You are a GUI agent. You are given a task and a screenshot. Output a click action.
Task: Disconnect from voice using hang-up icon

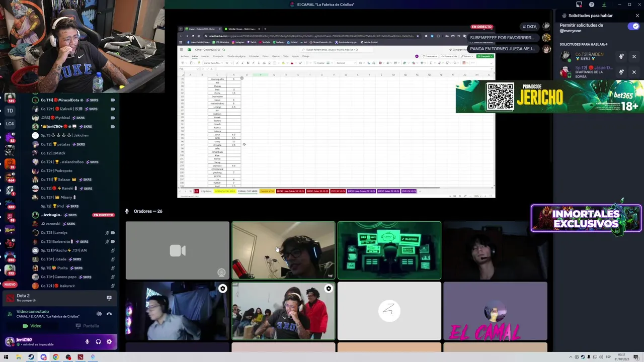tap(109, 314)
